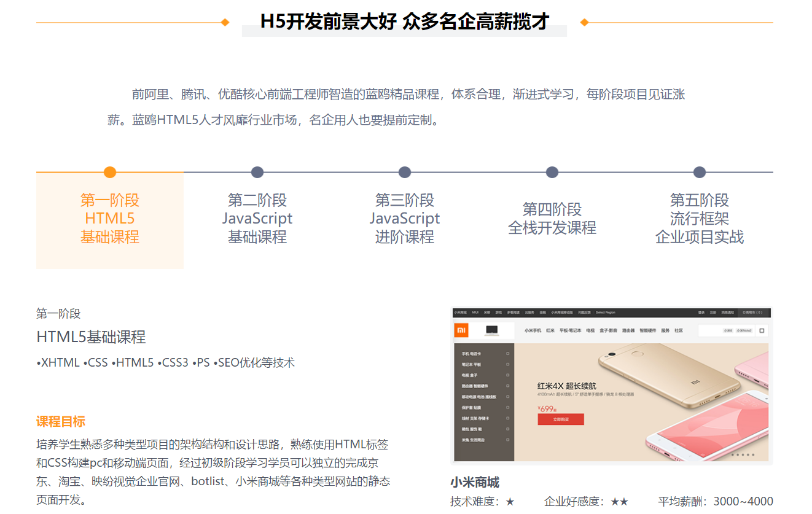The width and height of the screenshot is (812, 514).
Task: Click the small 第一阶段 label above the course title
Action: tap(58, 314)
